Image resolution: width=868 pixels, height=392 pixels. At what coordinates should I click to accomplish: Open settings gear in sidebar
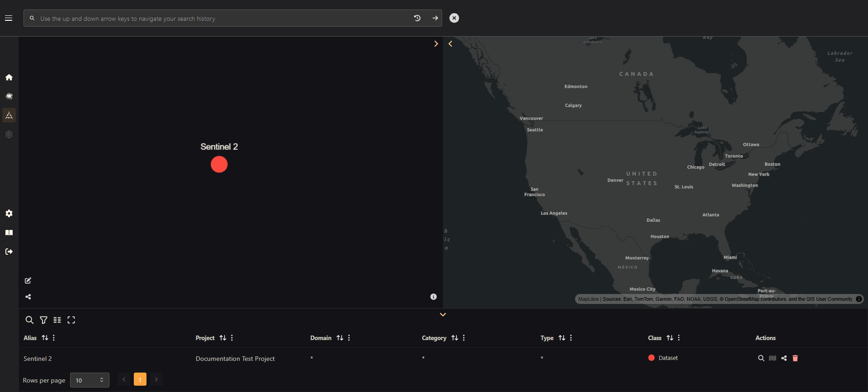(9, 213)
